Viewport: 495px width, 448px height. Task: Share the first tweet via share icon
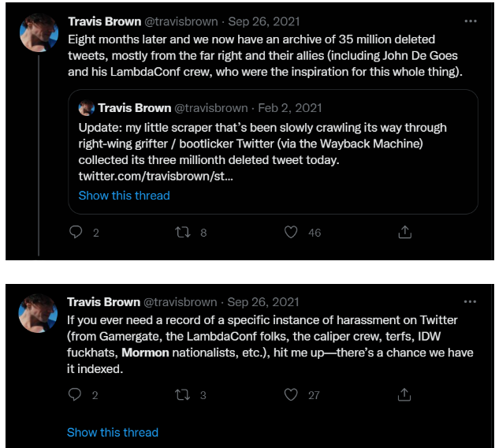pyautogui.click(x=404, y=233)
